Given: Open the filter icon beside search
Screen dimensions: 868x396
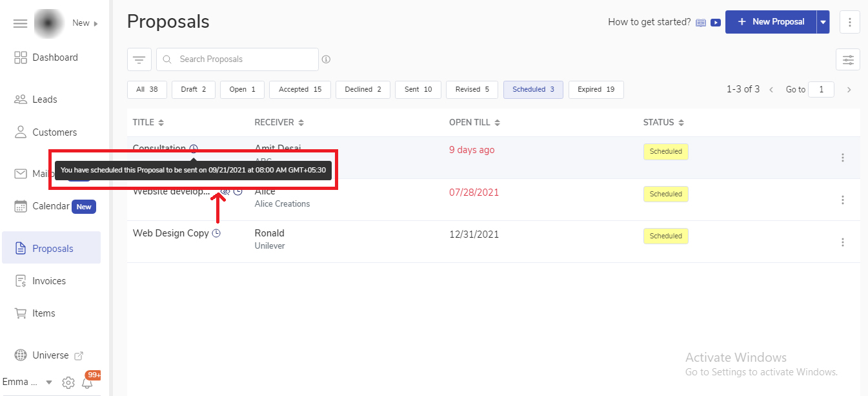Looking at the screenshot, I should coord(139,59).
